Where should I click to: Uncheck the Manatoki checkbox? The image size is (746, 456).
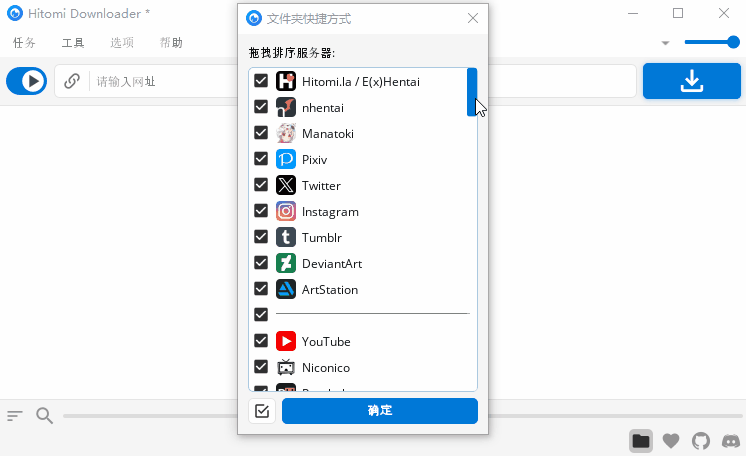pyautogui.click(x=261, y=133)
